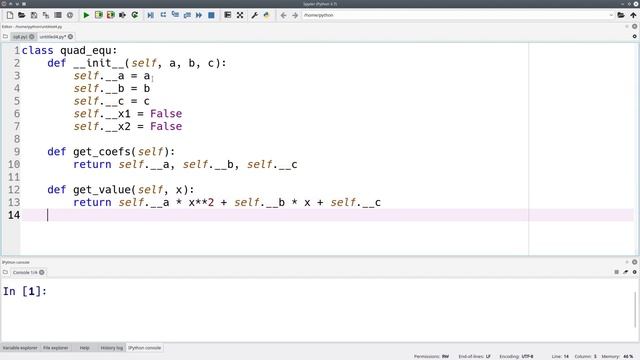Image resolution: width=640 pixels, height=360 pixels.
Task: Maximize current pane icon
Action: click(x=228, y=15)
